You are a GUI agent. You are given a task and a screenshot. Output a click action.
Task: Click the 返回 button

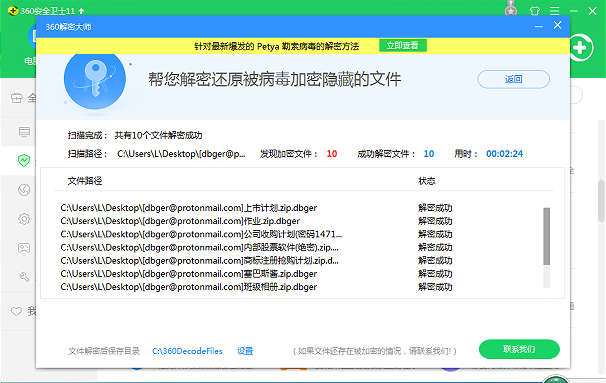pos(513,79)
